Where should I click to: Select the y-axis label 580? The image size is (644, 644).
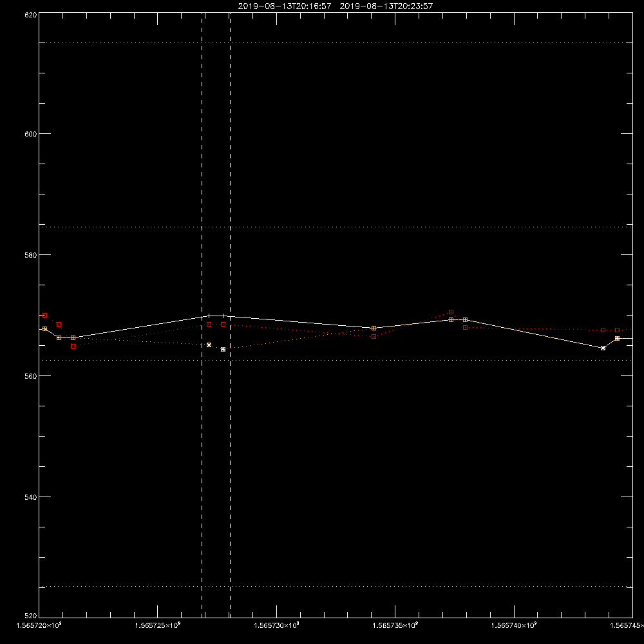point(31,255)
